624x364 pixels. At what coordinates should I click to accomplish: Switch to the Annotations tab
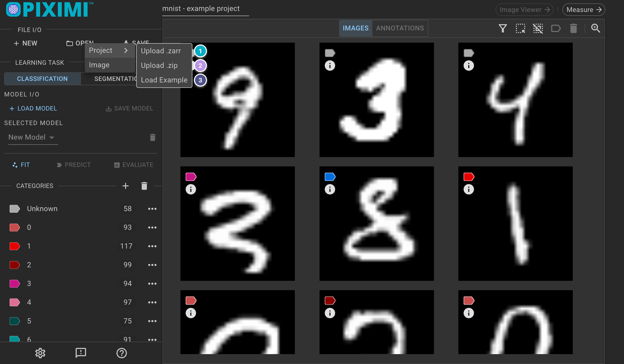(x=400, y=28)
